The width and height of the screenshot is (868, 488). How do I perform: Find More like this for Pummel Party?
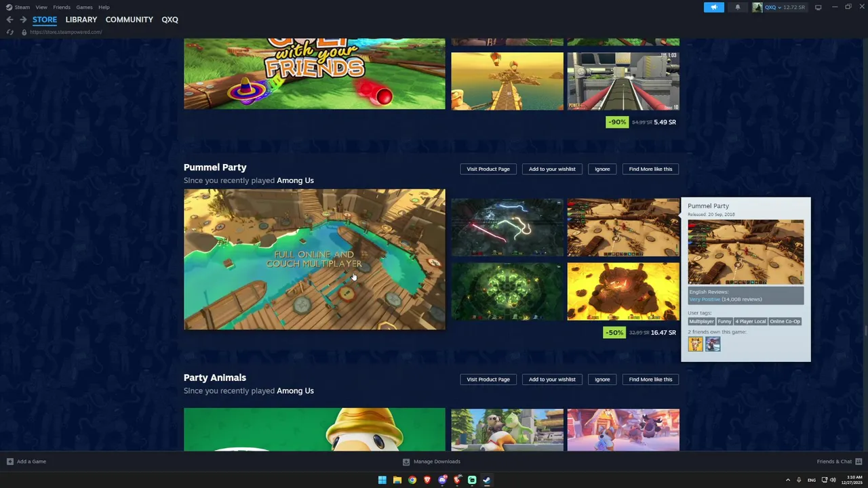650,169
